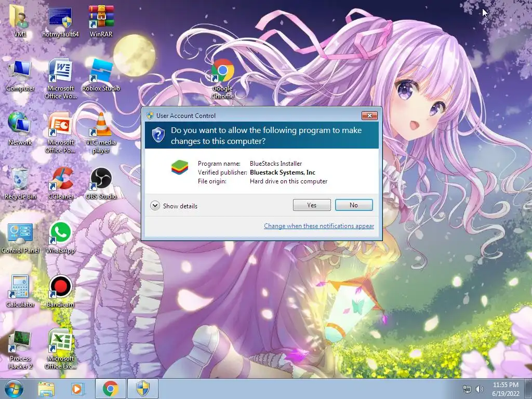Click the Show Desktop strip
This screenshot has height=399, width=532.
click(x=528, y=389)
